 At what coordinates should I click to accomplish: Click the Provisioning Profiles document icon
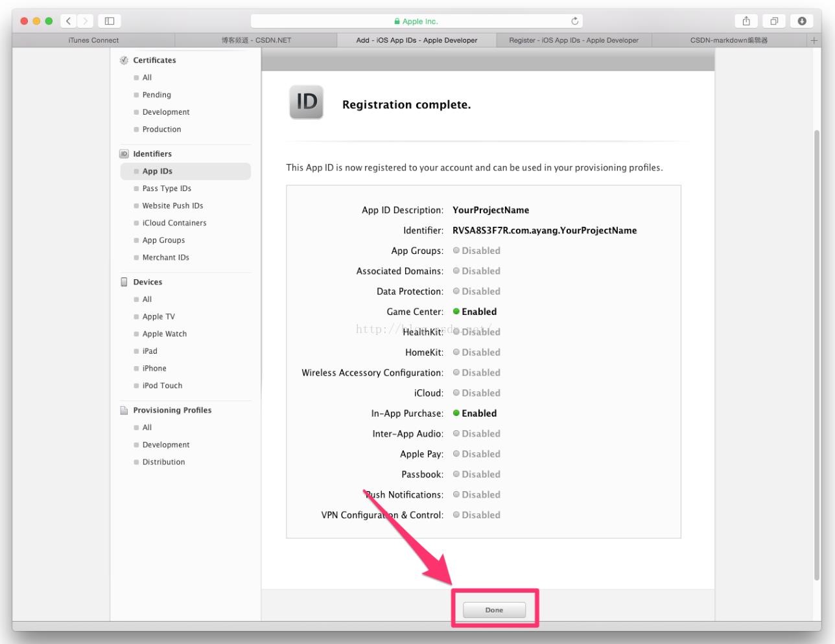point(124,410)
